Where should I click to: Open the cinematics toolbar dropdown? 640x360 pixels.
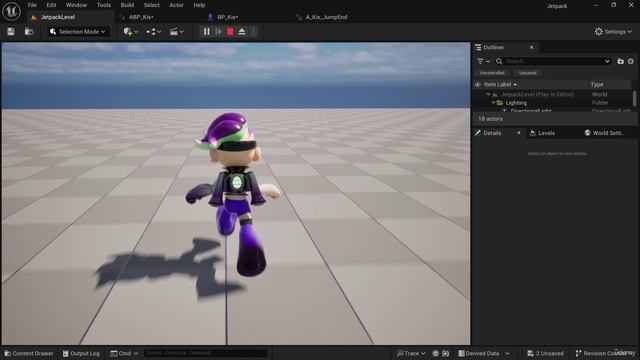coord(177,31)
